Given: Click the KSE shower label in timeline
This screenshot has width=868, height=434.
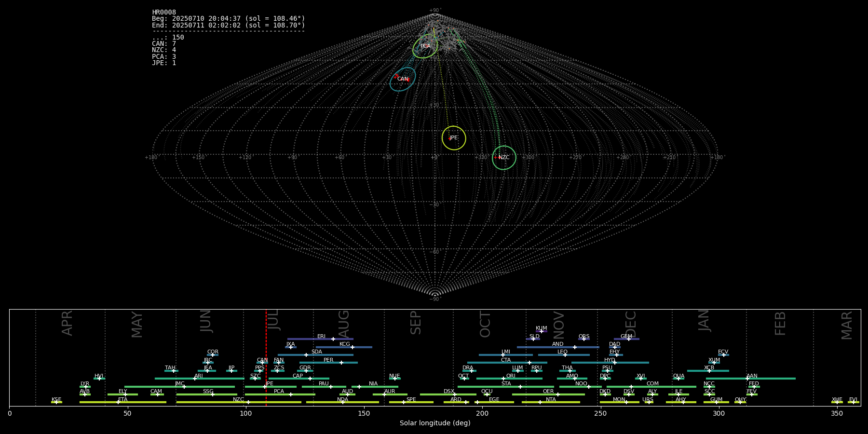Looking at the screenshot, I should pos(56,400).
